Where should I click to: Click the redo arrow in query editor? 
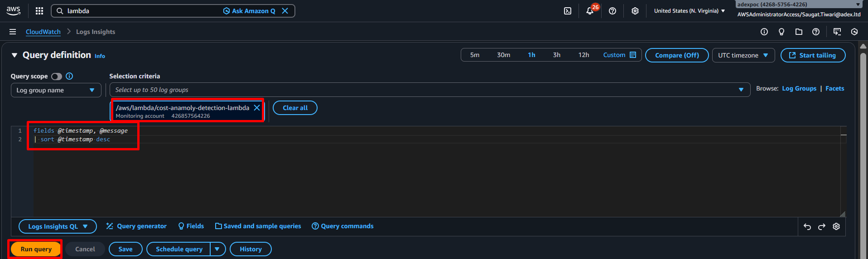[x=822, y=226]
